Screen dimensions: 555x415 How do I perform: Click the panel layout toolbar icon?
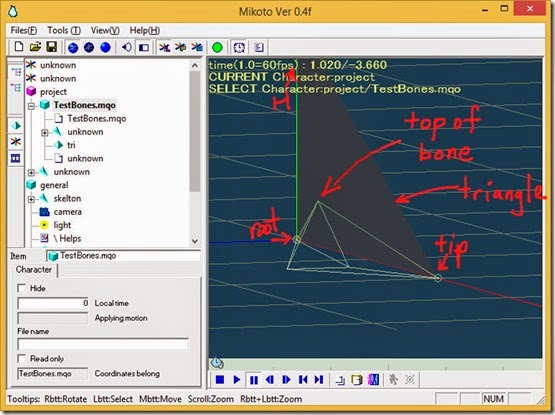(x=144, y=47)
